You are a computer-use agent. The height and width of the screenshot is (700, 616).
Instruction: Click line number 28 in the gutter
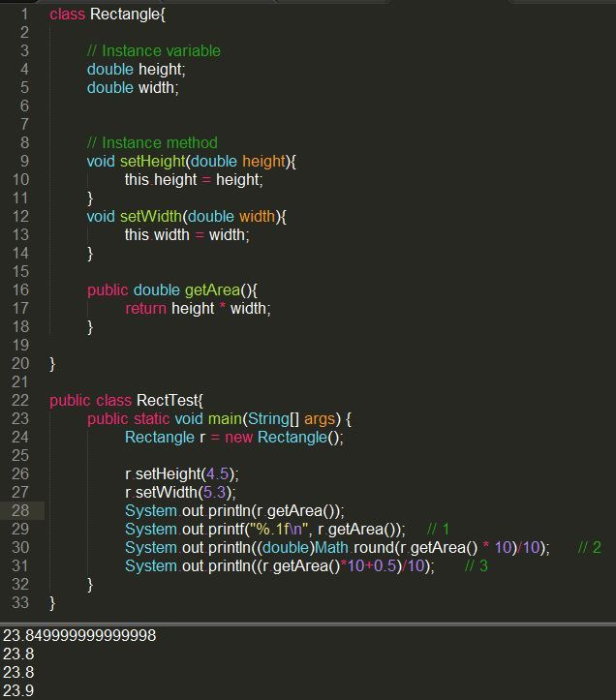(x=20, y=510)
